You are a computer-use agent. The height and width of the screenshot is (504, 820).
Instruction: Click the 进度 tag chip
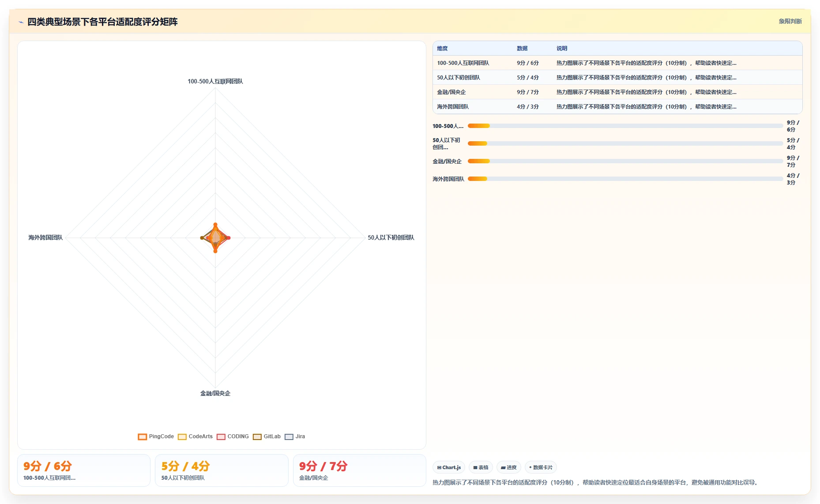click(508, 467)
